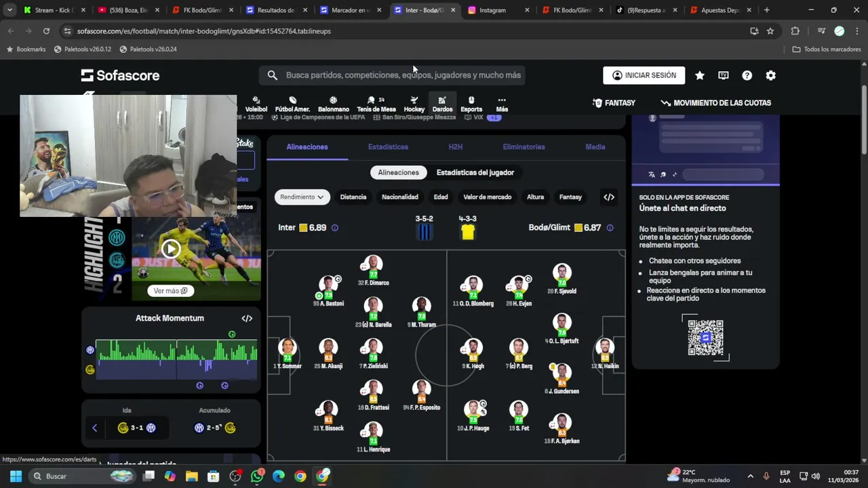This screenshot has width=868, height=488.
Task: Go to Balonmano sport section
Action: click(333, 104)
